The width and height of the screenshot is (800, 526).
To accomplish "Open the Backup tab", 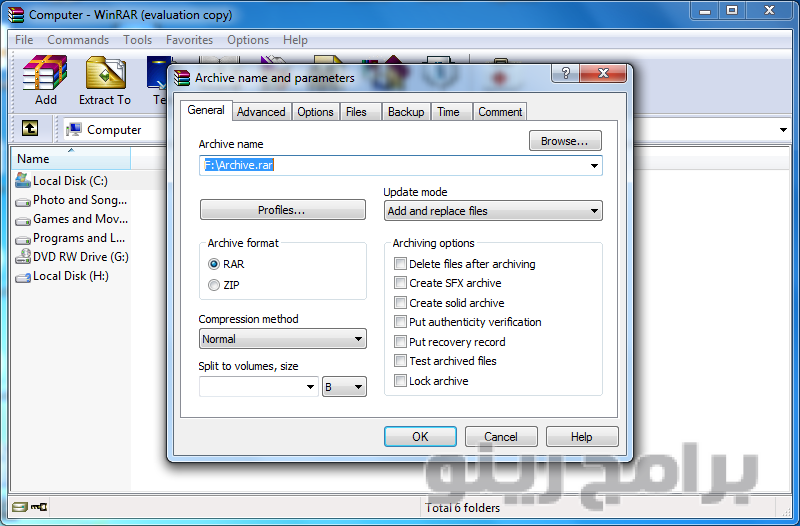I will click(406, 112).
